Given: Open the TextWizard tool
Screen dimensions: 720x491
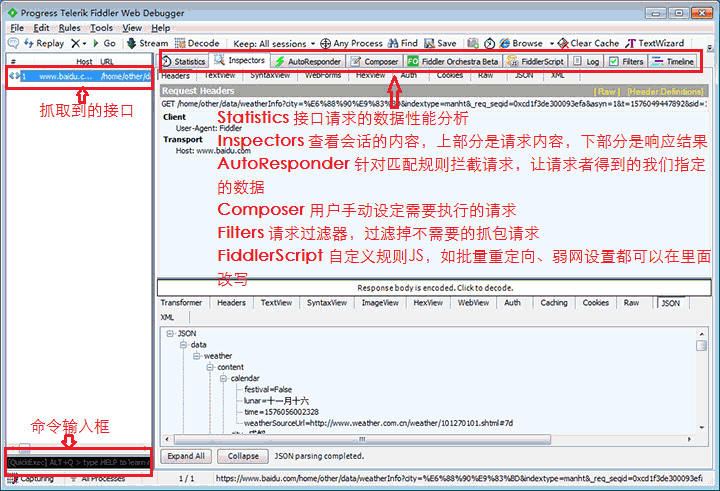Looking at the screenshot, I should point(655,43).
